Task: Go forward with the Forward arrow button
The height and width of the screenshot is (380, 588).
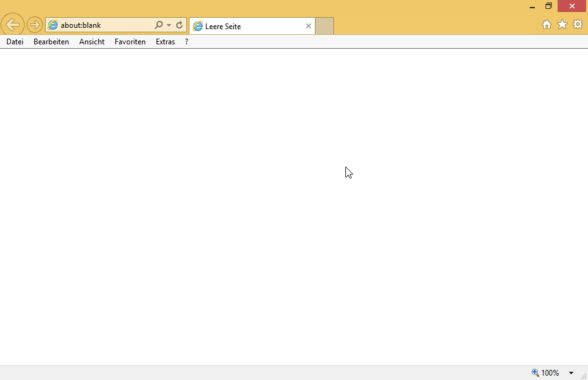Action: (x=34, y=25)
